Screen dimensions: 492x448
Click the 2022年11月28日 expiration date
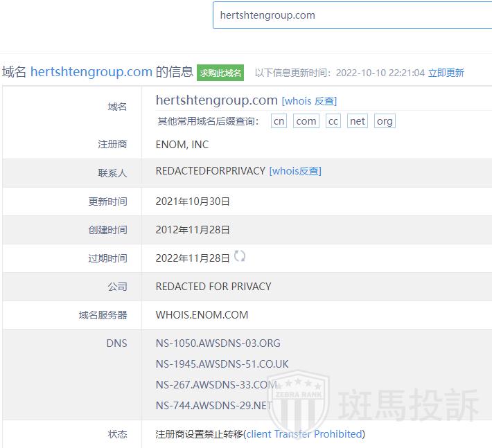pyautogui.click(x=193, y=258)
